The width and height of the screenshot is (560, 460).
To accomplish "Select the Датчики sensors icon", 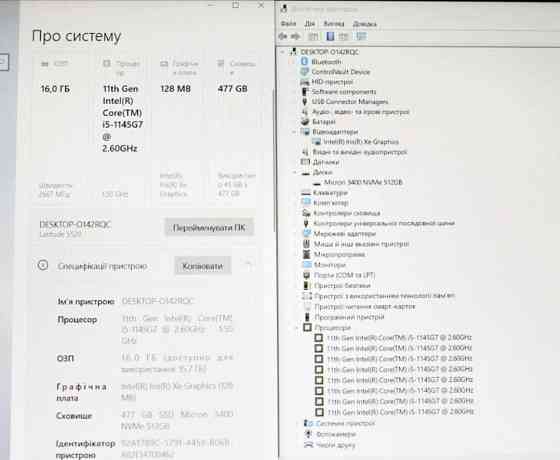I will [305, 162].
